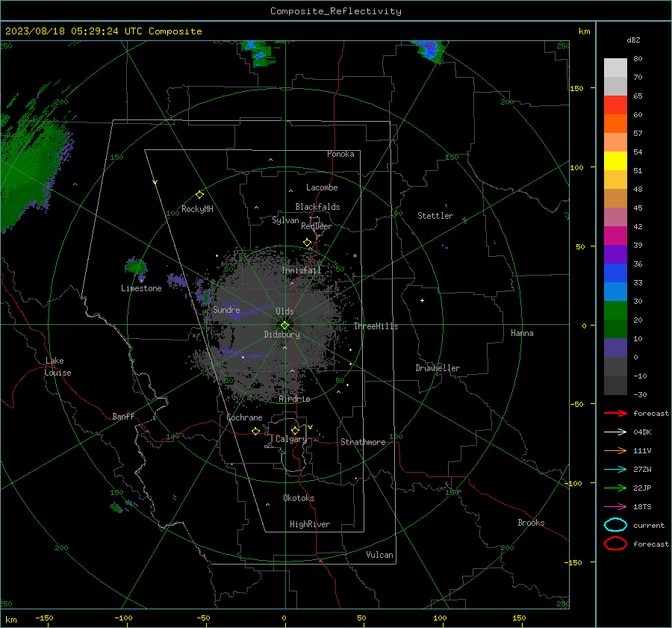672x628 pixels.
Task: Pick the light blue swatch between 33 and 30 dBZ
Action: [x=615, y=292]
